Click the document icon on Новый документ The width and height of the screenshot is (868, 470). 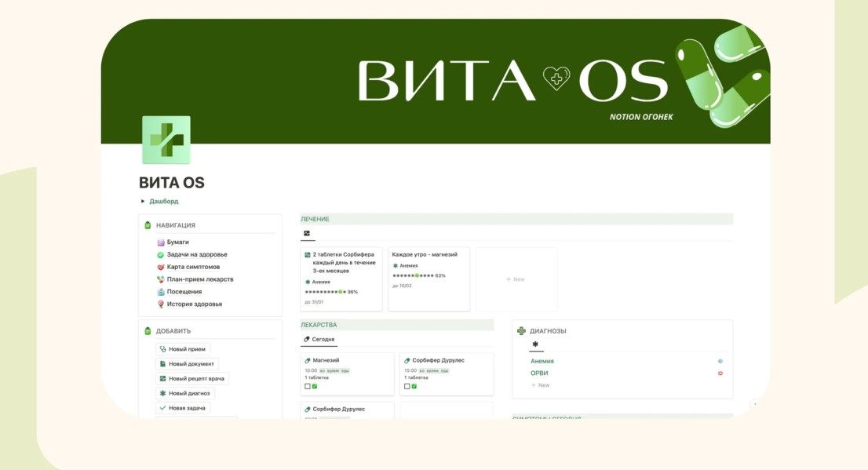[x=162, y=364]
